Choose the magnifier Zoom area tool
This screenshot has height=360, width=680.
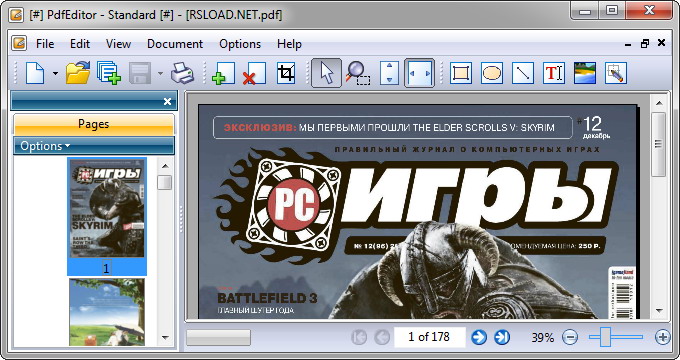pos(358,73)
